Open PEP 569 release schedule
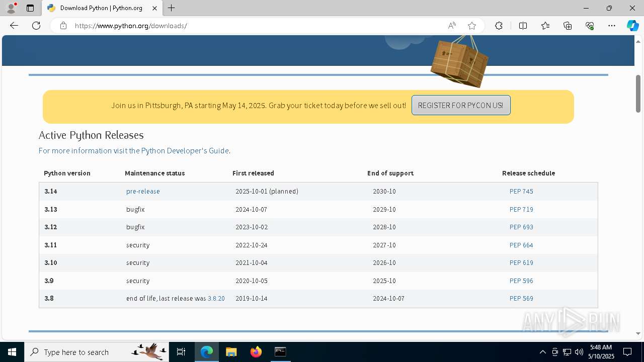Viewport: 644px width, 362px height. 521,299
